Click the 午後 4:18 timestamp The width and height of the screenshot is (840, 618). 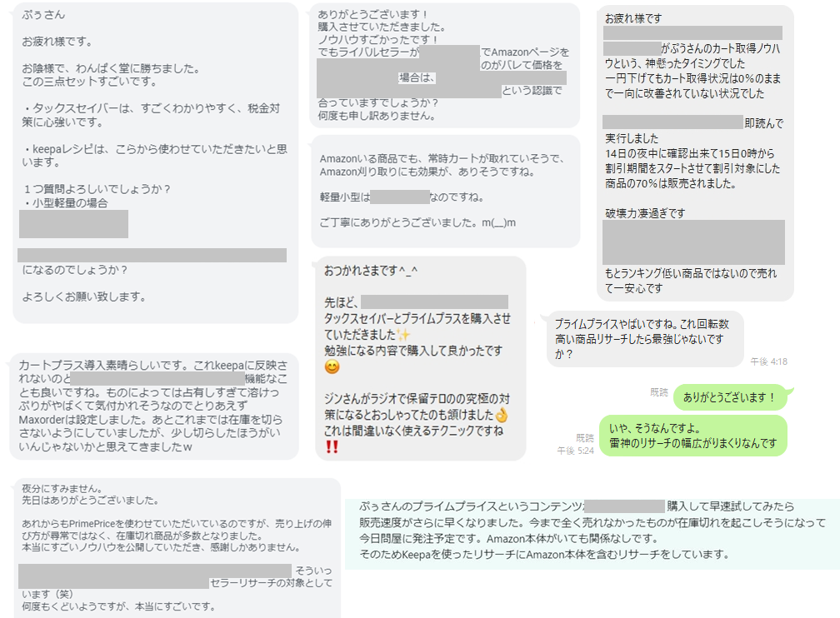coord(768,361)
